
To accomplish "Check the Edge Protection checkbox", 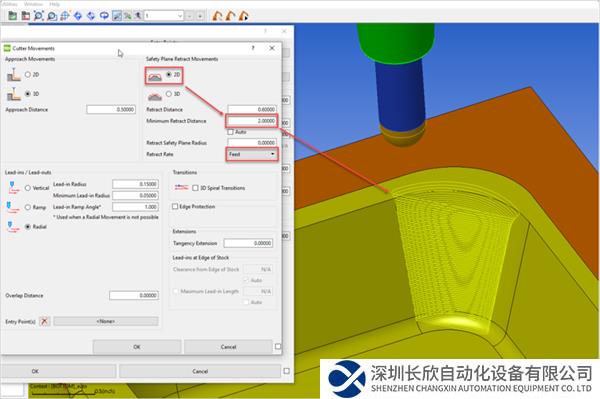I will click(x=175, y=207).
